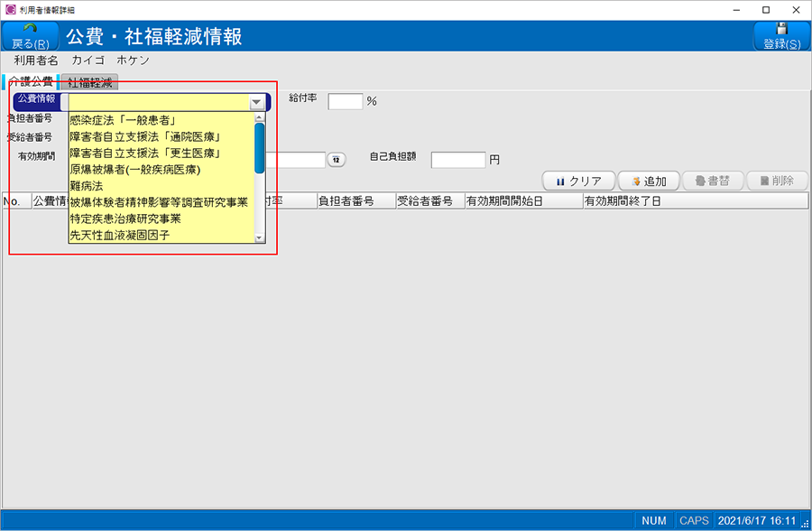Open the calendar picker for 有効期間
Viewport: 812px width, 531px height.
coord(336,160)
